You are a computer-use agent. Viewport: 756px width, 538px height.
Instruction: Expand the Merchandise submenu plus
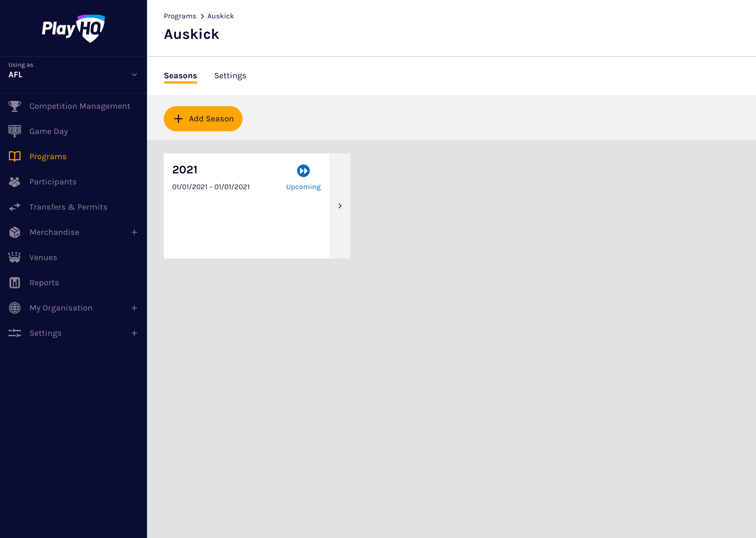(134, 232)
